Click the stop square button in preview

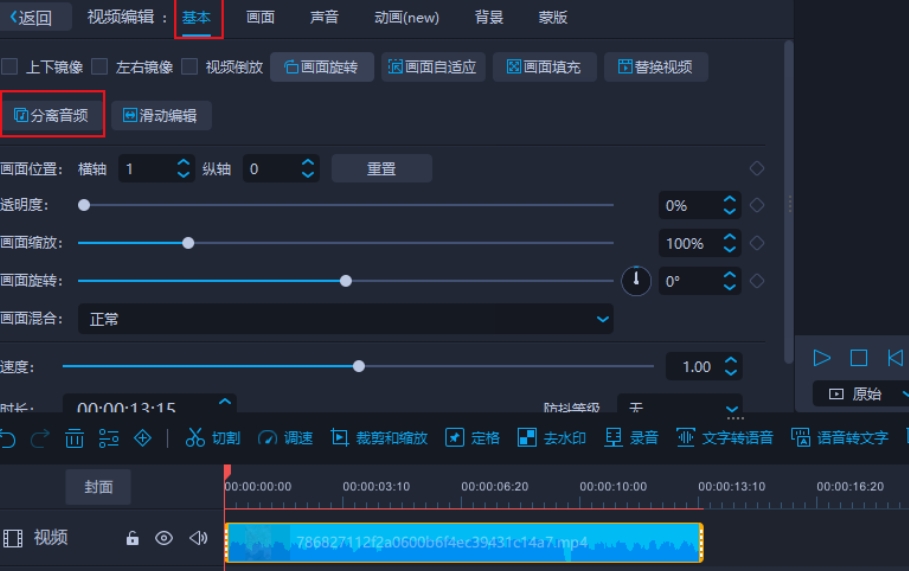coord(859,358)
